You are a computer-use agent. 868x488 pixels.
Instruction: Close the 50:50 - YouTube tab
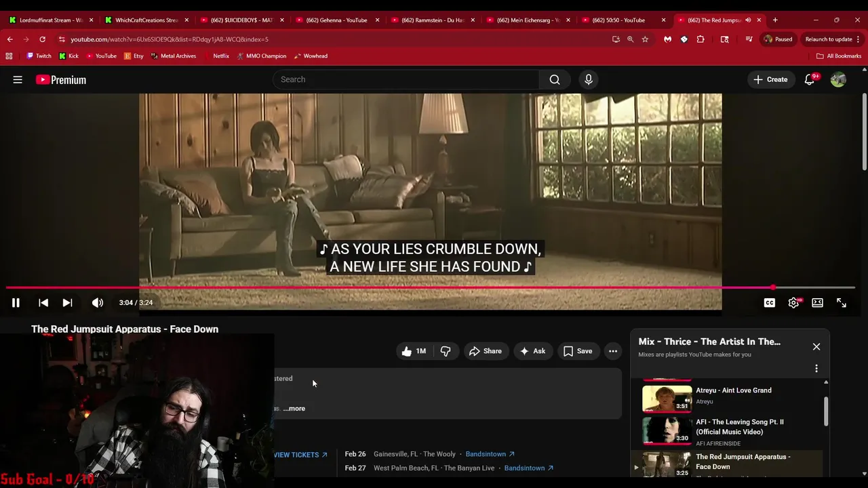point(664,20)
